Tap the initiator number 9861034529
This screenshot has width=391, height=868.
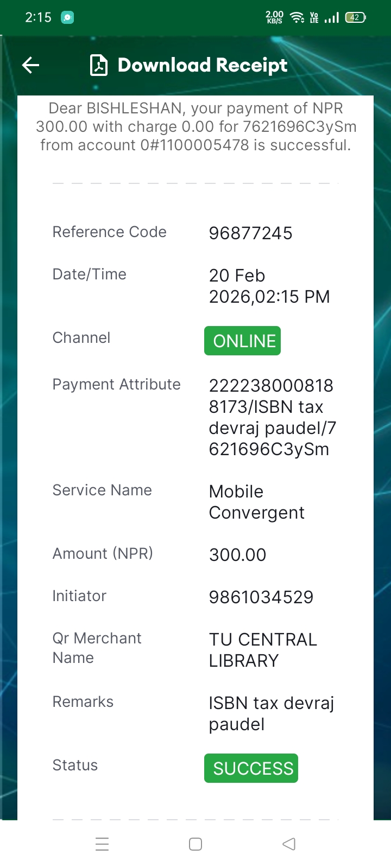coord(261,597)
